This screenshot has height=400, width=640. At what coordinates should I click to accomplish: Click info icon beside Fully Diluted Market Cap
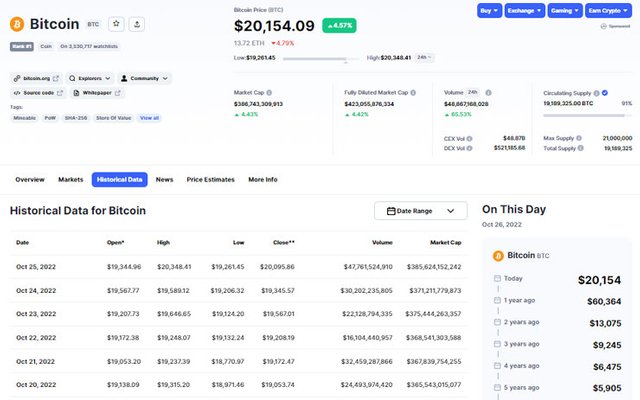[413, 93]
